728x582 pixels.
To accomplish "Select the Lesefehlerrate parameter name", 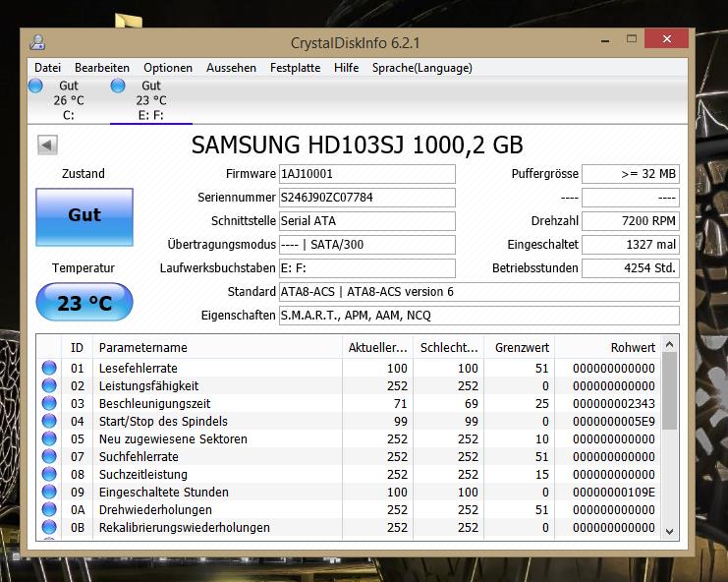I will click(x=138, y=369).
